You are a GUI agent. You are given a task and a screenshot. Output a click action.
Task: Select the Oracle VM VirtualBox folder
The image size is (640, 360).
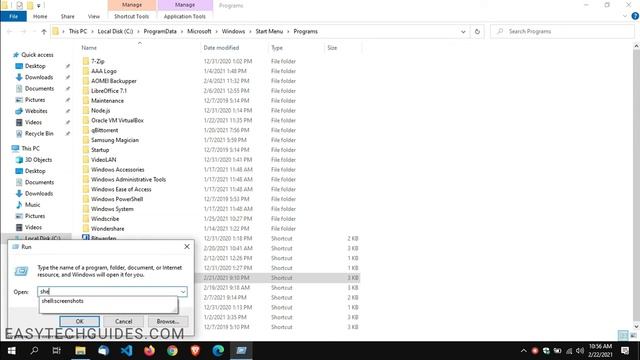click(x=117, y=120)
